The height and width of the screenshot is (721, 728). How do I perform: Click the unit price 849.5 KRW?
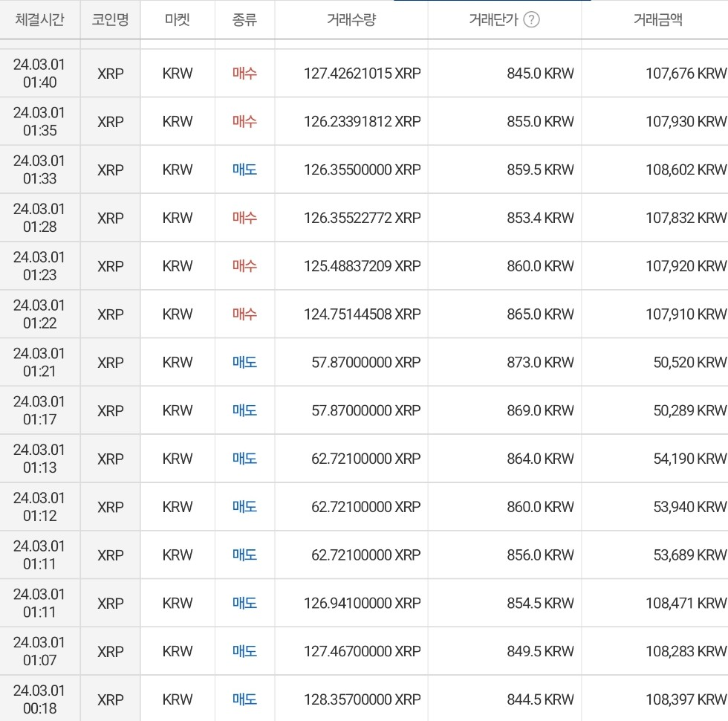coord(541,651)
